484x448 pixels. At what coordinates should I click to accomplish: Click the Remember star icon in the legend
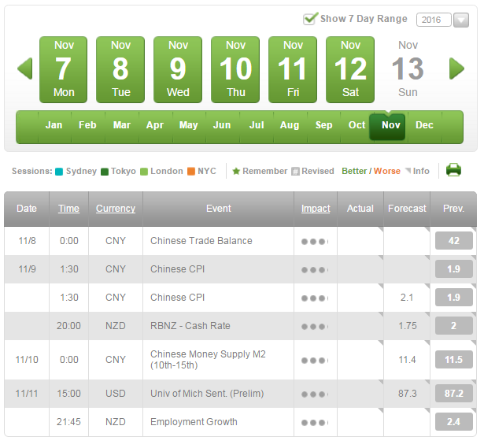[236, 171]
